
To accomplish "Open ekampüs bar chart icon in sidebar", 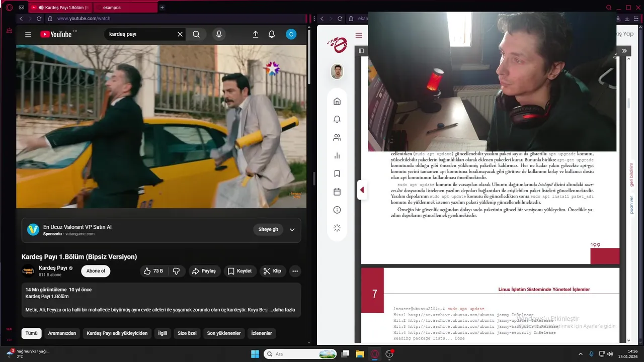I will point(337,155).
